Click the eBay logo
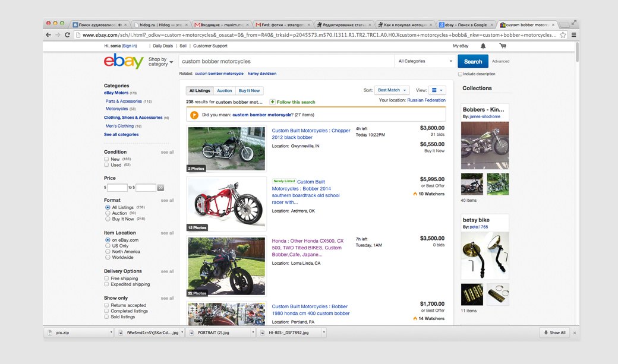Screen dimensions: 618x364 124,61
